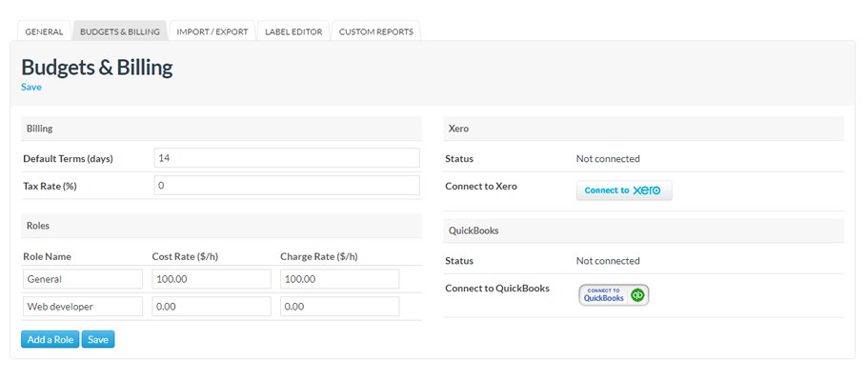Image resolution: width=868 pixels, height=381 pixels.
Task: Click the Save link under the heading
Action: pyautogui.click(x=31, y=87)
